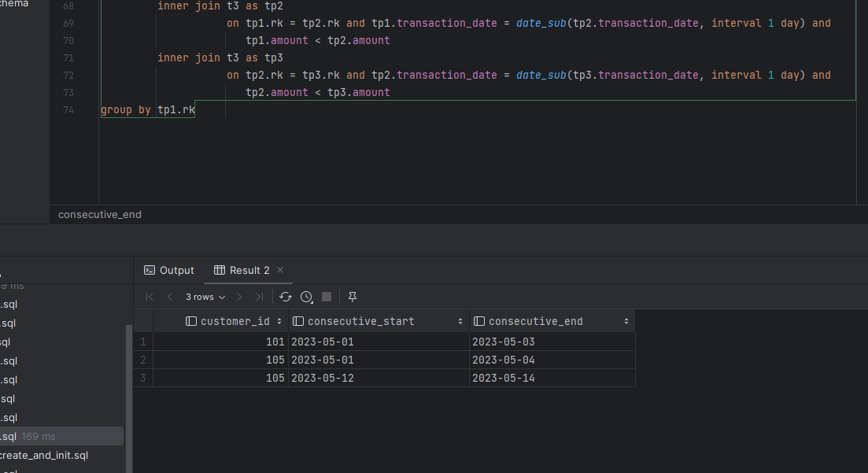Open execution time options via clock icon

click(x=306, y=297)
